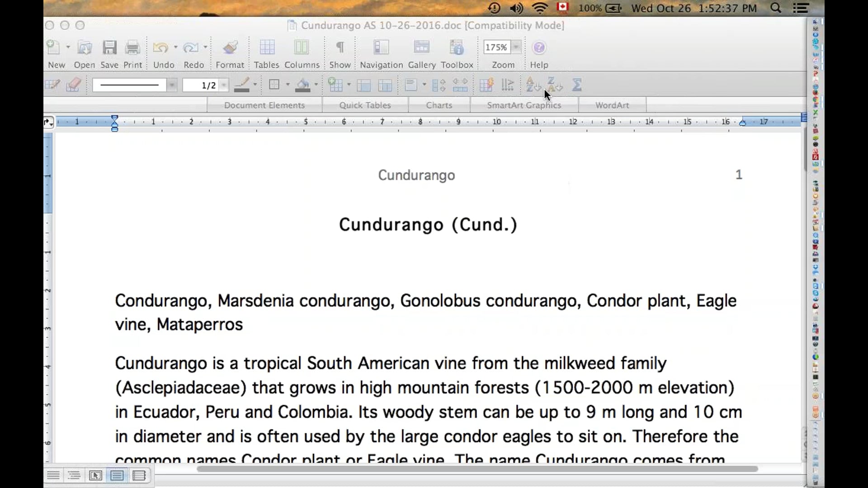The height and width of the screenshot is (488, 868).
Task: Switch to the Quick Tables tab
Action: tap(365, 105)
